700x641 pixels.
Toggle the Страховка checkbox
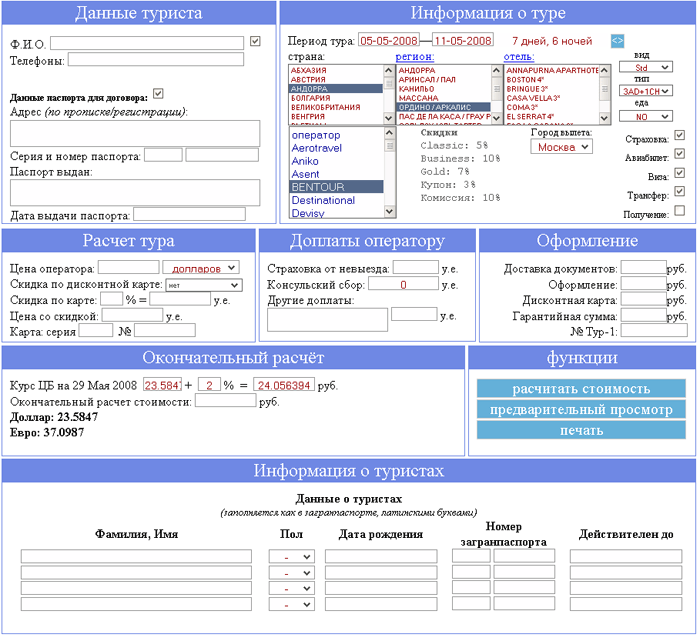point(680,135)
